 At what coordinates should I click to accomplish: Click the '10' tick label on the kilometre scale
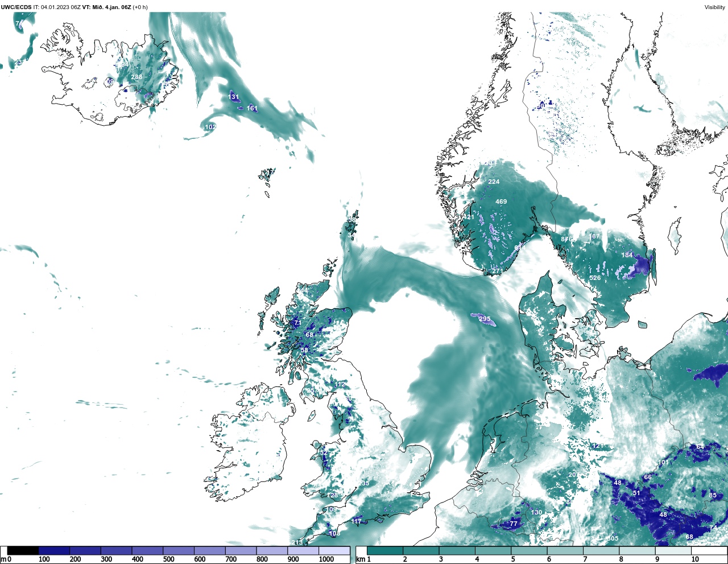[x=695, y=560]
